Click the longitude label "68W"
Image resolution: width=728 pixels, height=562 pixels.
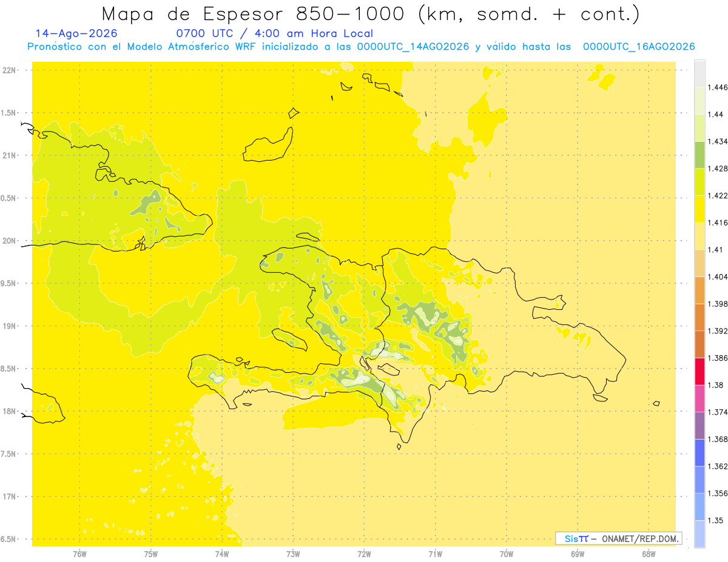click(649, 554)
